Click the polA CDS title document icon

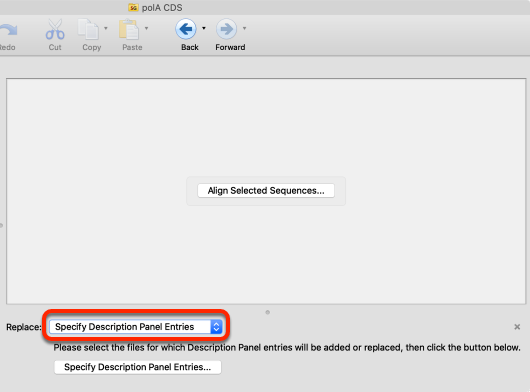(x=133, y=7)
